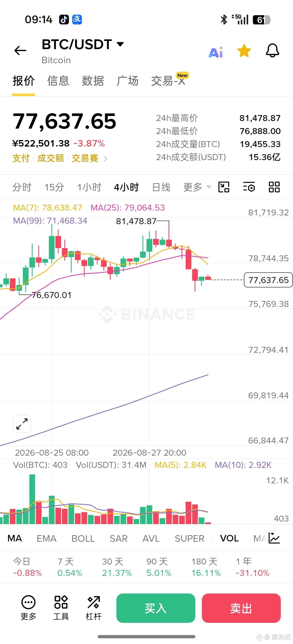Open indicator settings chart icon
This screenshot has width=293, height=644.
coord(274,538)
